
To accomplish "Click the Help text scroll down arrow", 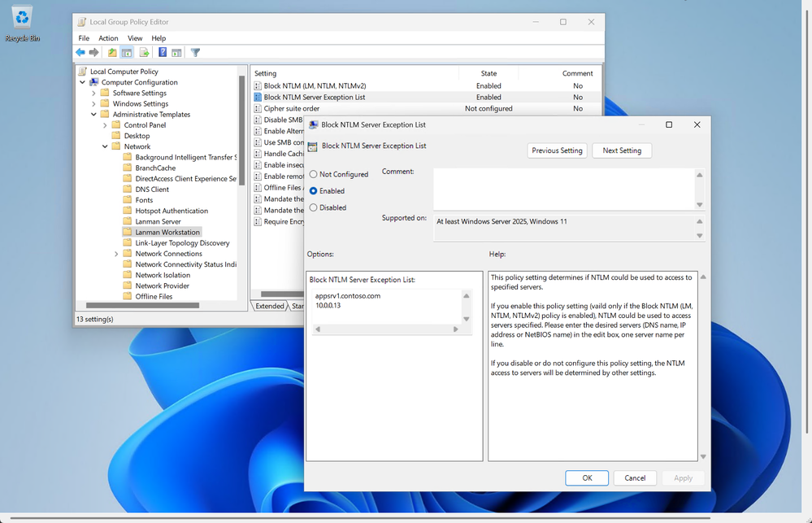I will (x=703, y=456).
